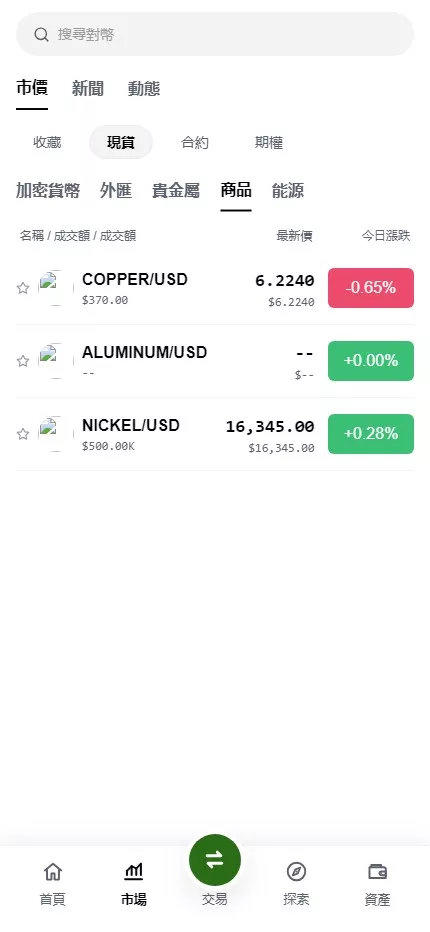Viewport: 430px width, 932px height.
Task: Click the 收藏 filter button
Action: [x=47, y=143]
